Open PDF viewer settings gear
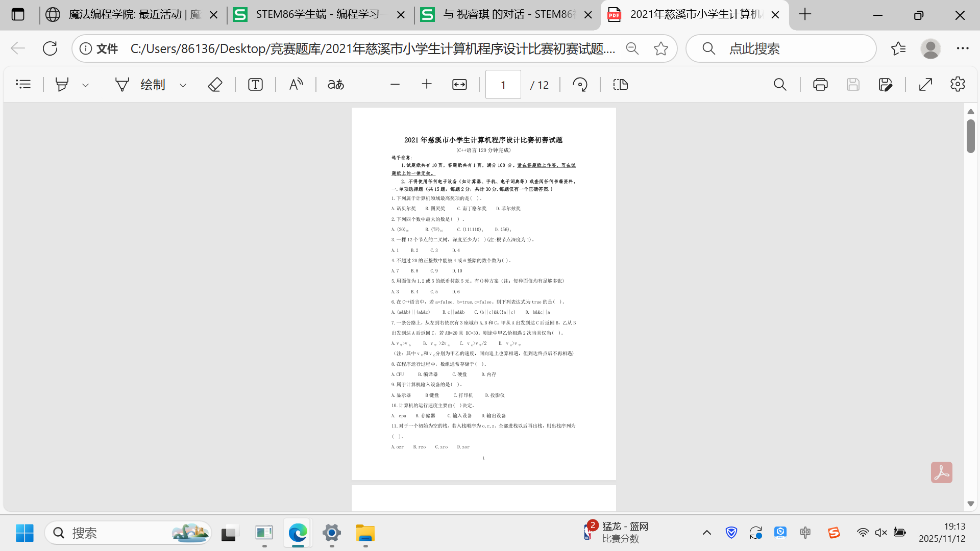This screenshot has width=980, height=551. tap(958, 84)
